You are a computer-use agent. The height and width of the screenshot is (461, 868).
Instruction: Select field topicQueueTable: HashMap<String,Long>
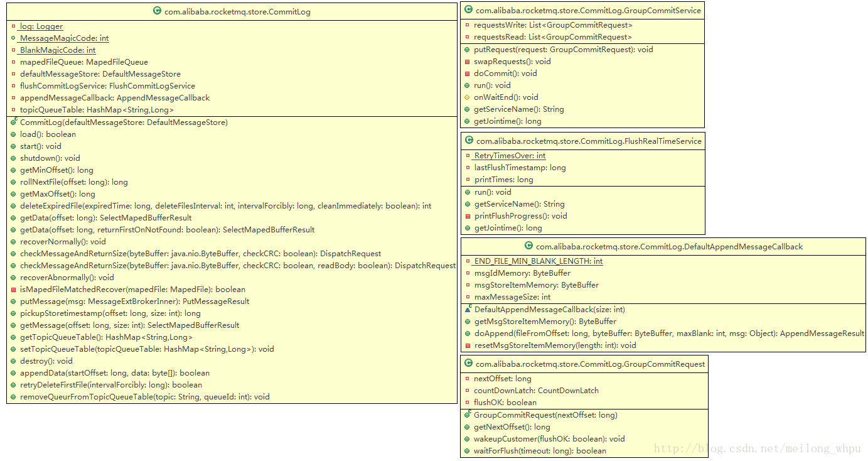pos(97,110)
